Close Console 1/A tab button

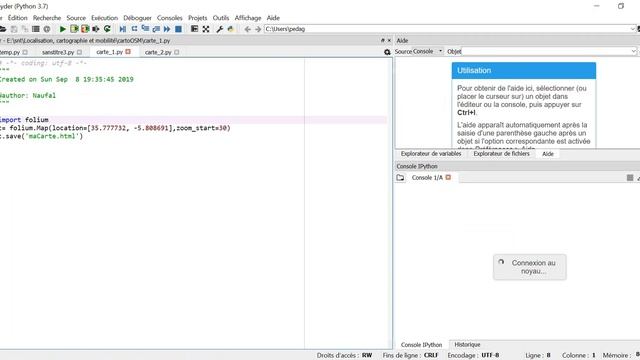click(x=448, y=177)
